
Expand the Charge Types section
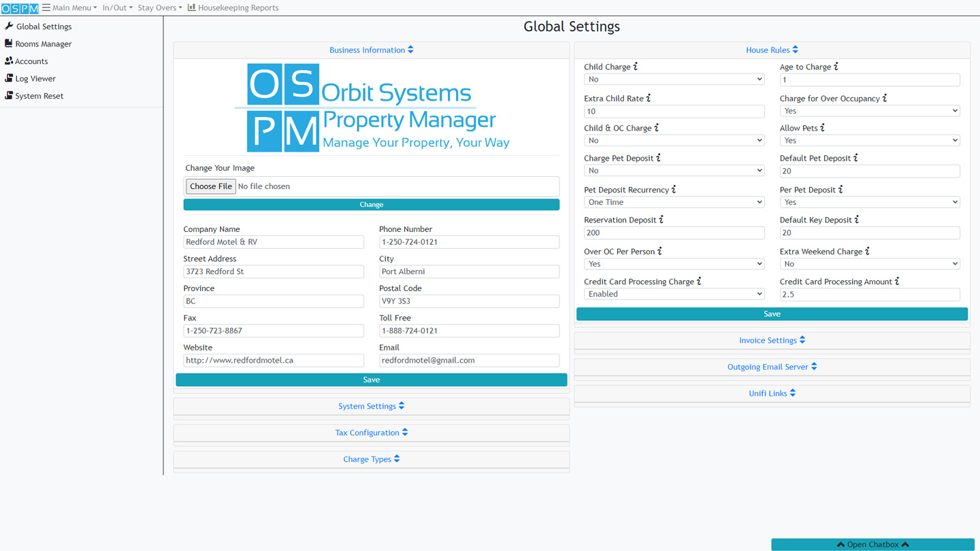pyautogui.click(x=372, y=459)
